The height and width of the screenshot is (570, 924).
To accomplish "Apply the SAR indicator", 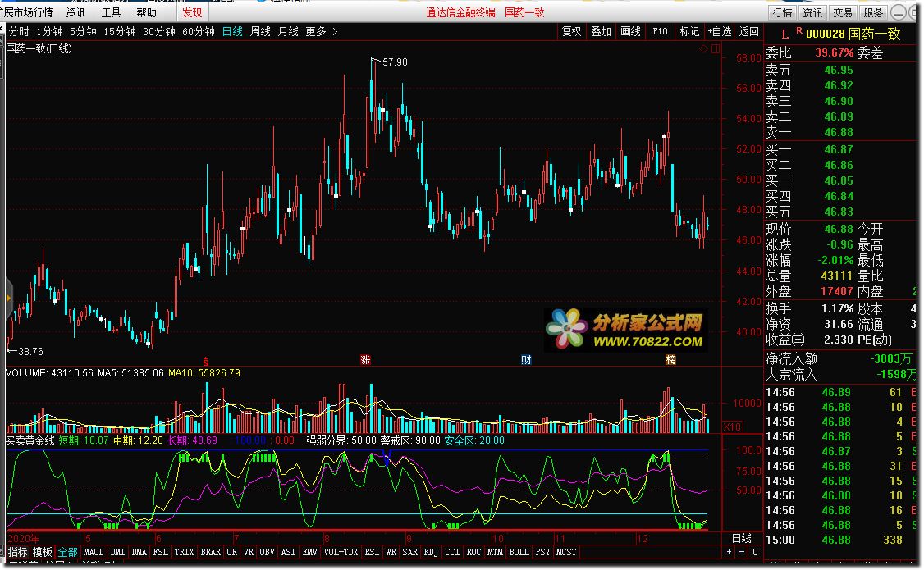I will 409,552.
